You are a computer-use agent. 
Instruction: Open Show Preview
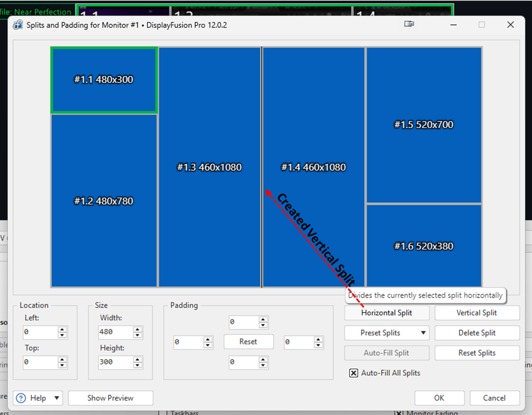(110, 398)
